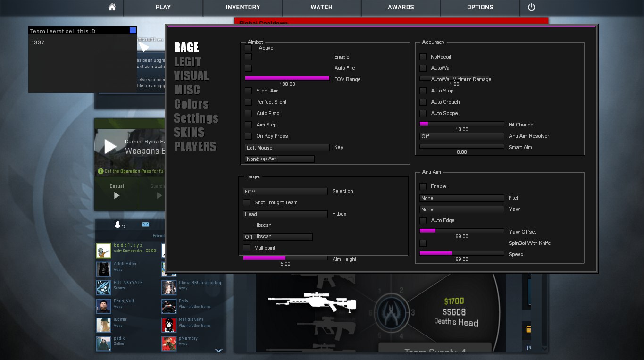The image size is (644, 360).
Task: Click the Counter-Terrorist badge emblem
Action: point(391,312)
